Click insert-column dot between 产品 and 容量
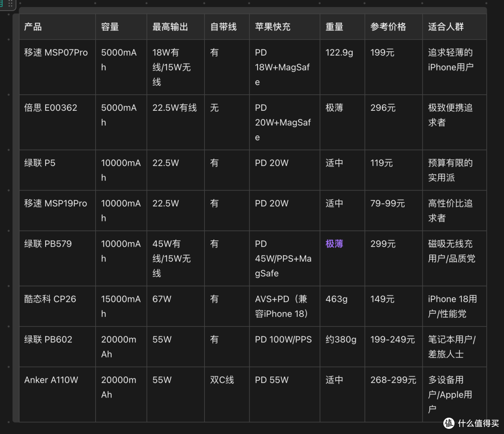The image size is (504, 434). [95, 3]
